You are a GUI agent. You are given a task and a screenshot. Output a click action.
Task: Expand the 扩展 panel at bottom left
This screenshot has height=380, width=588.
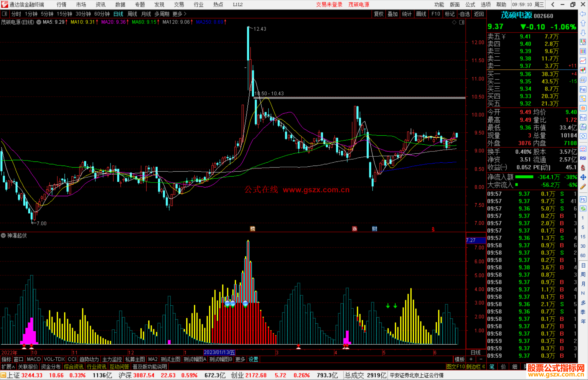[8, 367]
